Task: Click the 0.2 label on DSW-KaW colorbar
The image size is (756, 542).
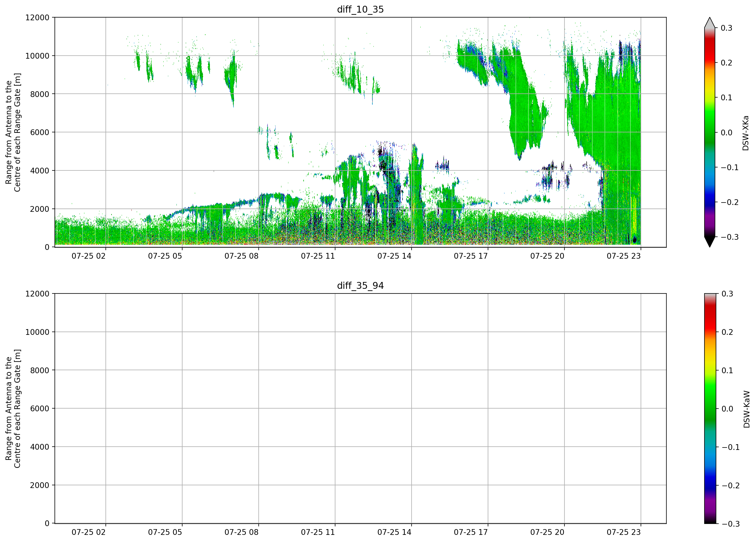Action: (727, 332)
